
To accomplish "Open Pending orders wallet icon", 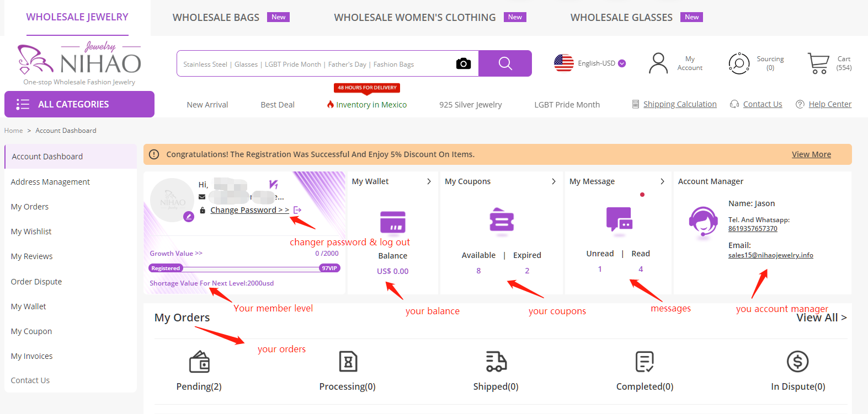I will tap(199, 362).
